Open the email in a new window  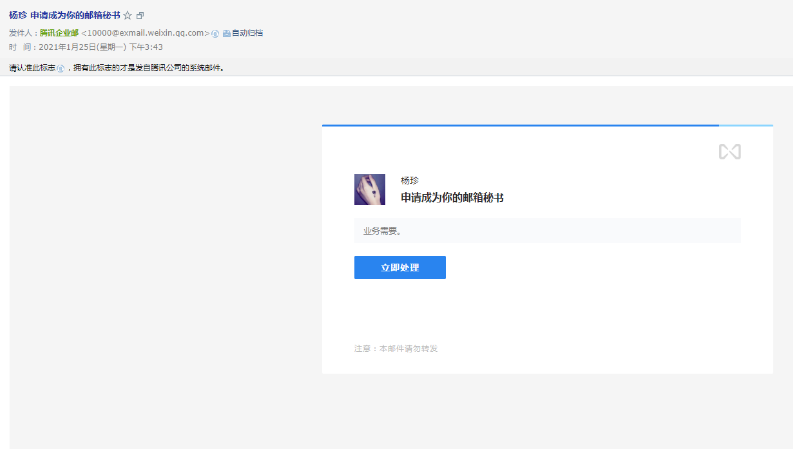pos(140,16)
